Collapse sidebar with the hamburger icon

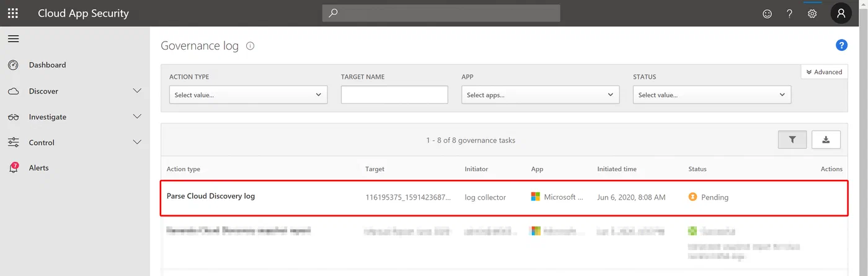13,38
